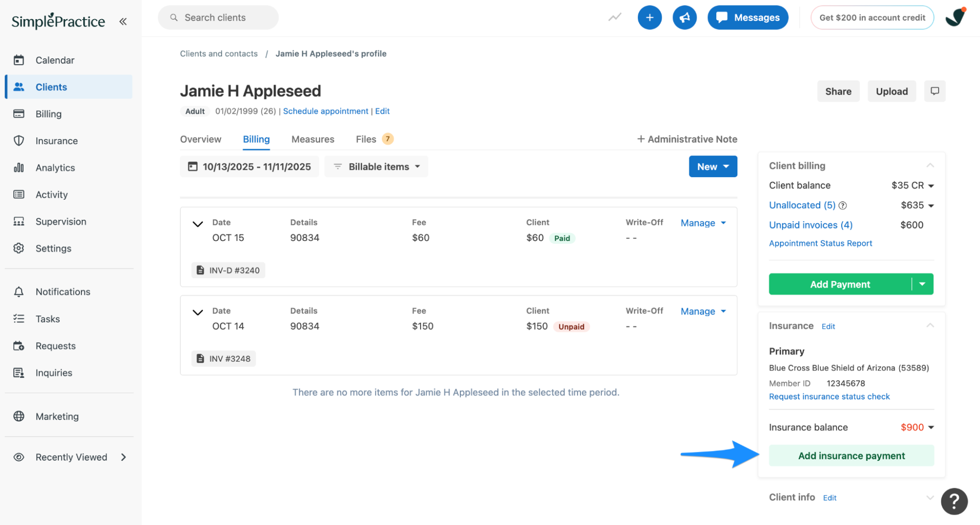Open Messages
The width and height of the screenshot is (980, 525).
pyautogui.click(x=748, y=18)
